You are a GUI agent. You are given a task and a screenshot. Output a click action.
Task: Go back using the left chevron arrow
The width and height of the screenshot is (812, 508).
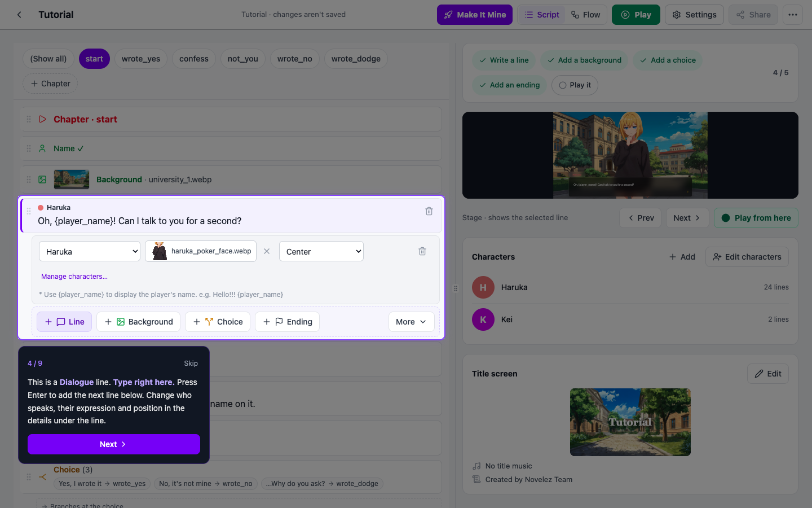(19, 15)
